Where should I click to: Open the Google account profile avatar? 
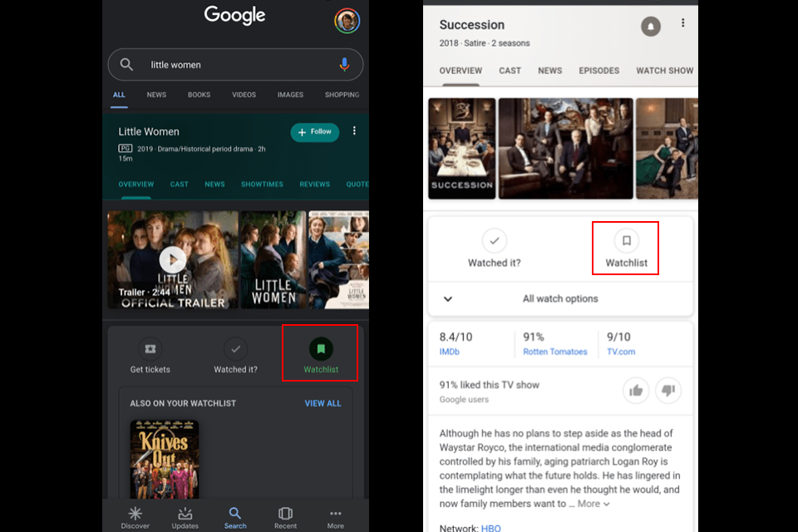pyautogui.click(x=347, y=21)
